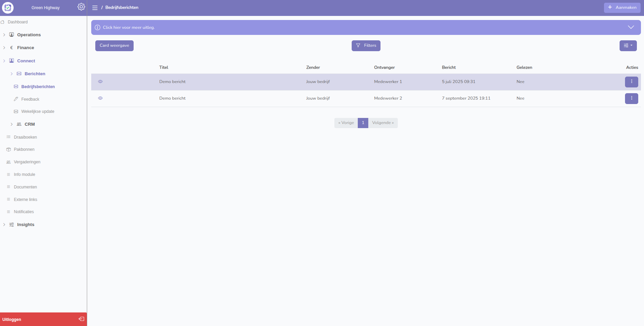Click the Pakbonnen box icon
This screenshot has width=644, height=326.
click(8, 149)
